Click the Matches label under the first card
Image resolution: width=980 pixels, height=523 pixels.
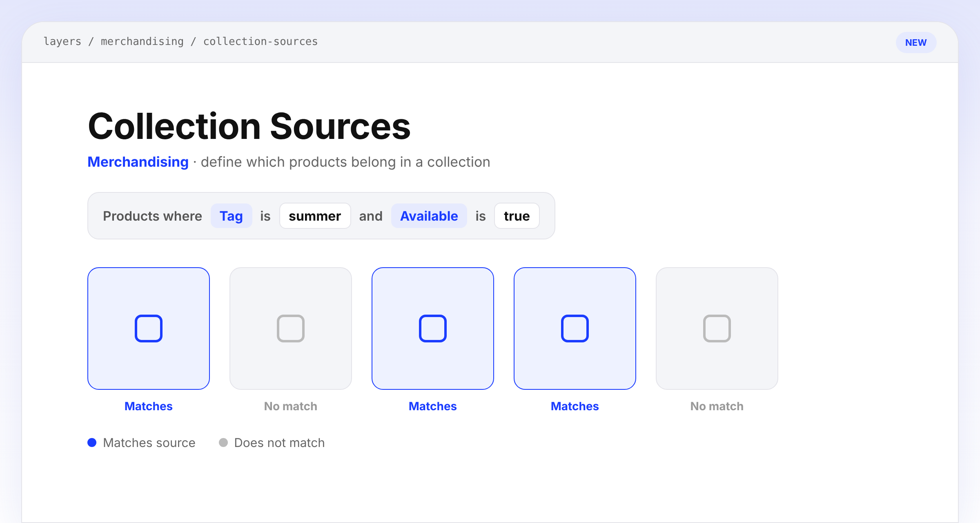coord(149,406)
